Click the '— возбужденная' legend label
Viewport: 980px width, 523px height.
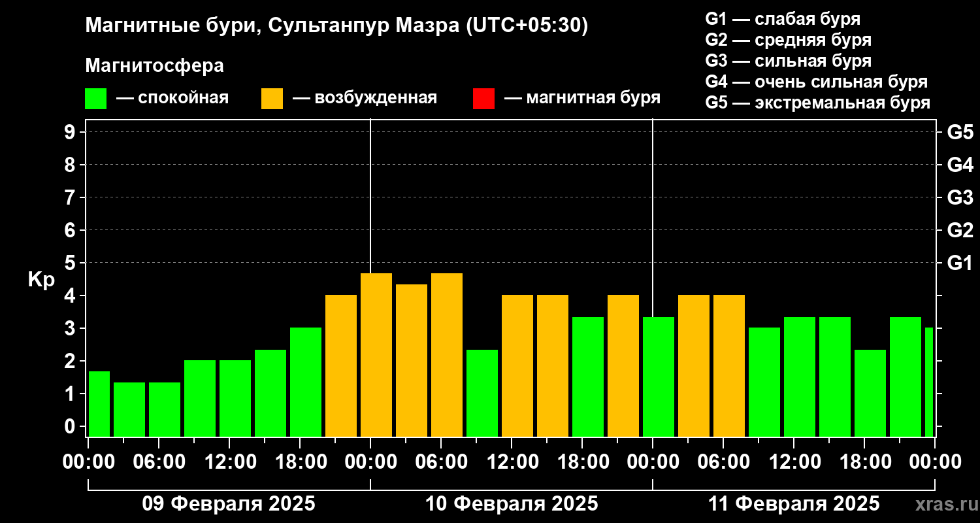[x=365, y=99]
